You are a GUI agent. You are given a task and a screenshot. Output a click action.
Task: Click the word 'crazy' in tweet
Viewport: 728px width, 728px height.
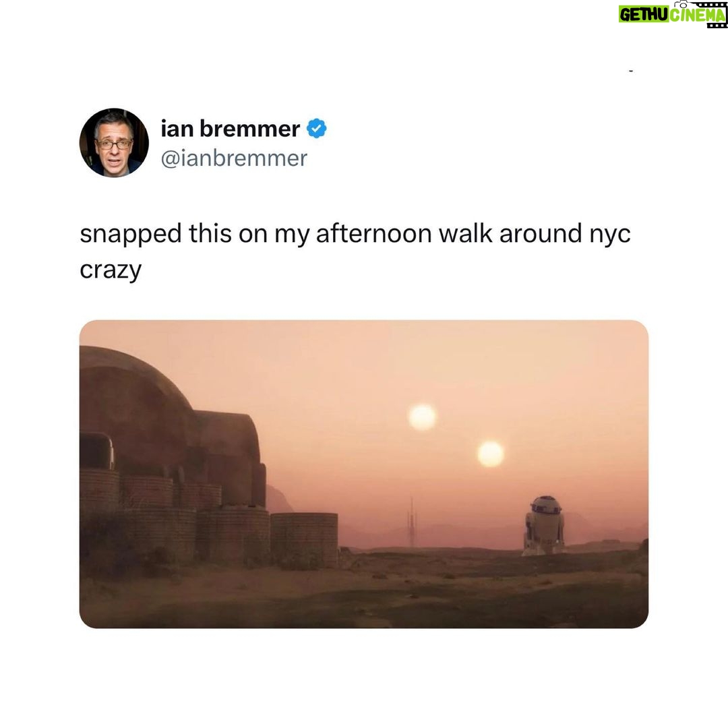coord(111,270)
